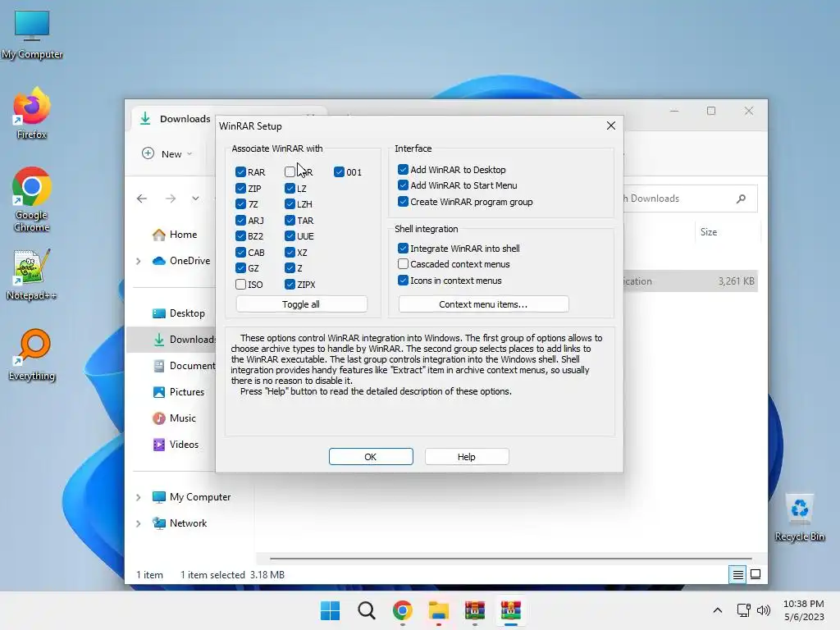Image resolution: width=840 pixels, height=630 pixels.
Task: Uncheck ZIPX association checkbox
Action: point(290,285)
